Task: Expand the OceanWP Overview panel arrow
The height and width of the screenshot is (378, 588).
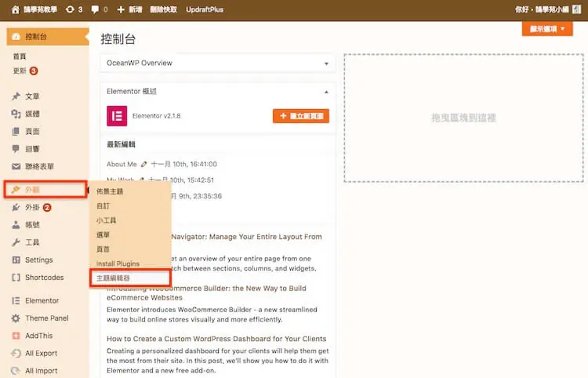Action: [326, 64]
